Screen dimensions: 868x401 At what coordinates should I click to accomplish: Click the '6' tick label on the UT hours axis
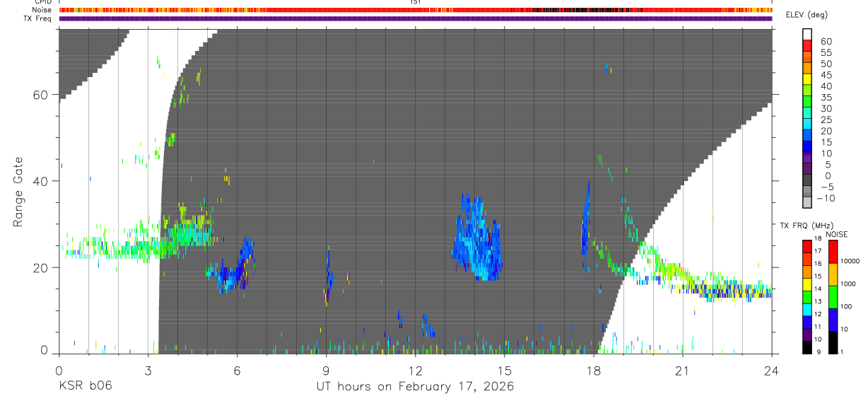click(237, 370)
